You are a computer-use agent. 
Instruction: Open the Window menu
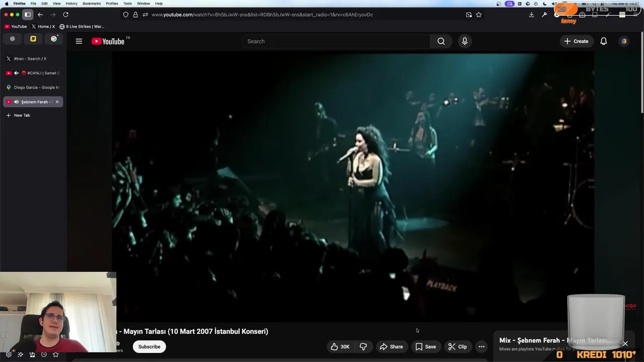(143, 4)
